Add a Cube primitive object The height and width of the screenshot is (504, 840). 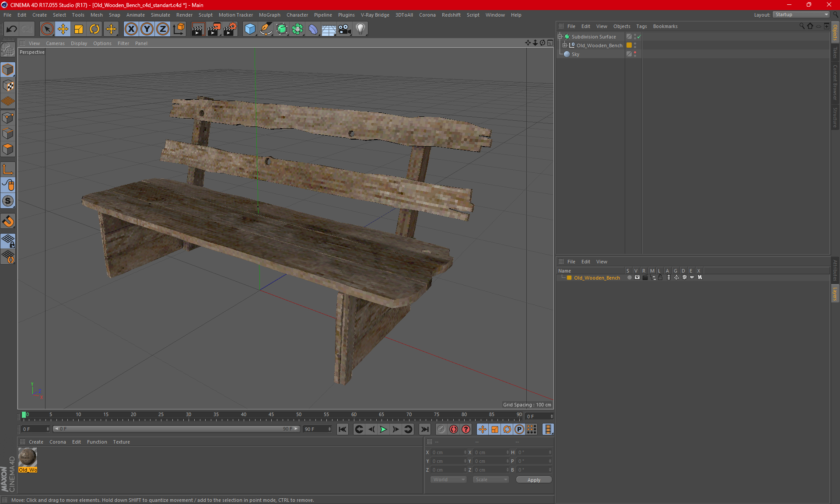click(x=250, y=29)
